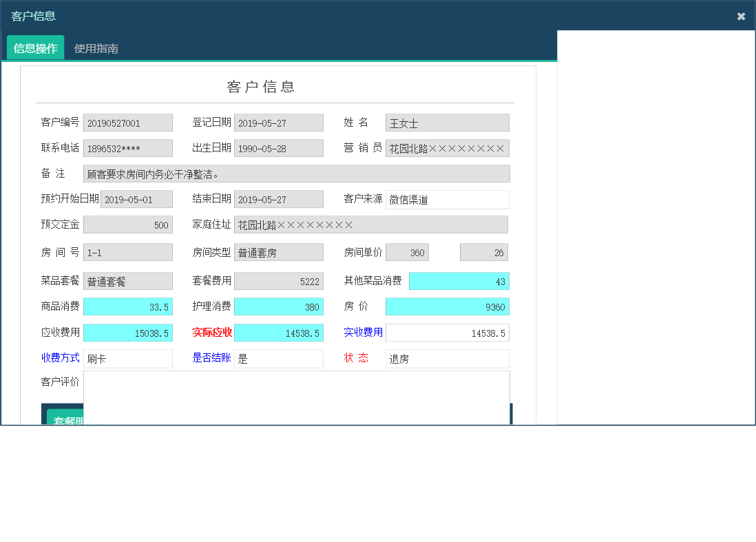
Task: Select the 信息操作 tab
Action: (x=35, y=48)
